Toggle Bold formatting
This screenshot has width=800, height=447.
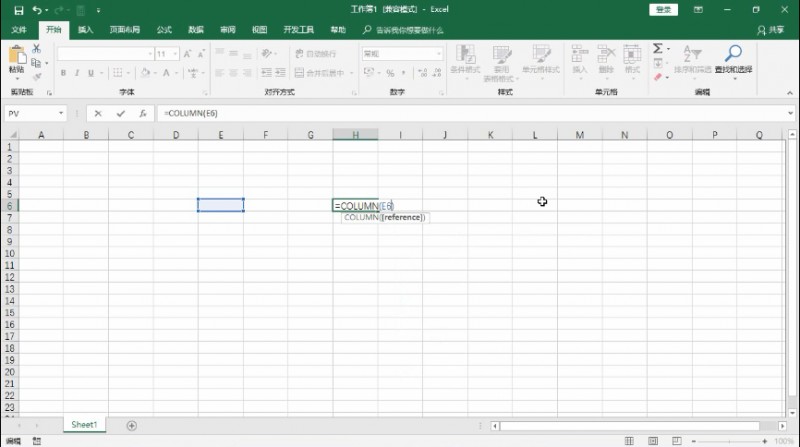coord(63,73)
